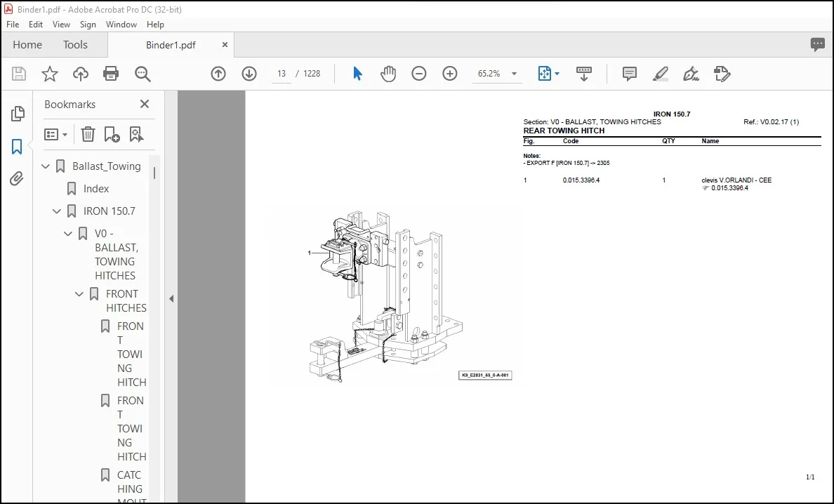Collapse FRONT HITCHES bookmark node
The image size is (834, 504).
[79, 294]
